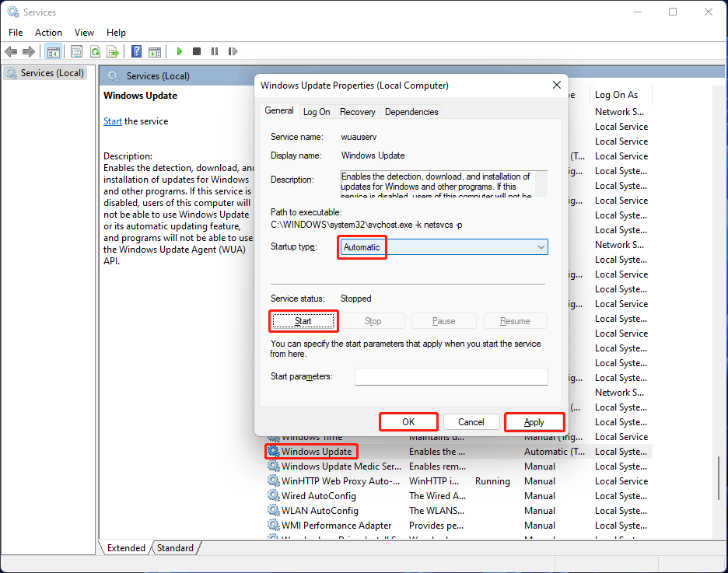Click the "Start the service" link
The height and width of the screenshot is (573, 728).
click(113, 121)
